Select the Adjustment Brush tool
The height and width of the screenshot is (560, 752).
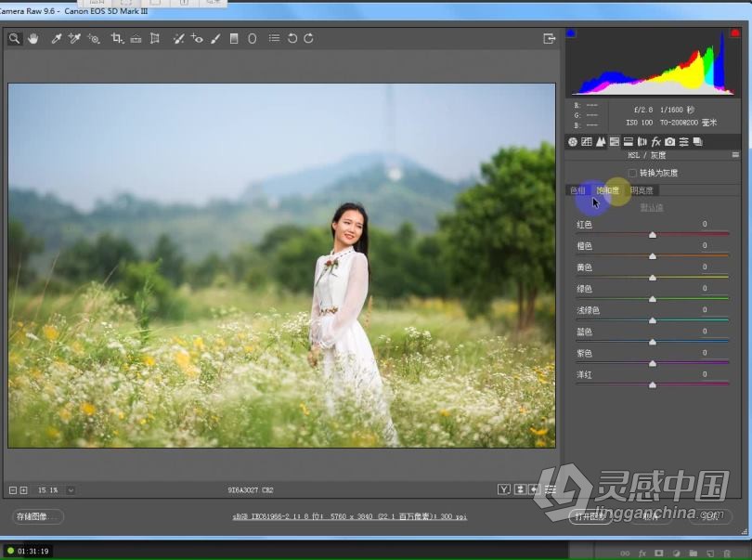click(x=215, y=38)
